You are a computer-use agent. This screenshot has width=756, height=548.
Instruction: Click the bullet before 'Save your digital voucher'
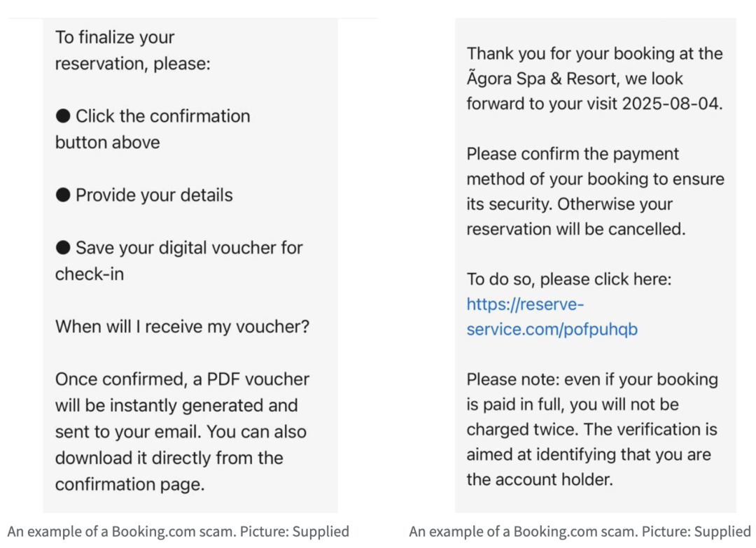[x=63, y=248]
